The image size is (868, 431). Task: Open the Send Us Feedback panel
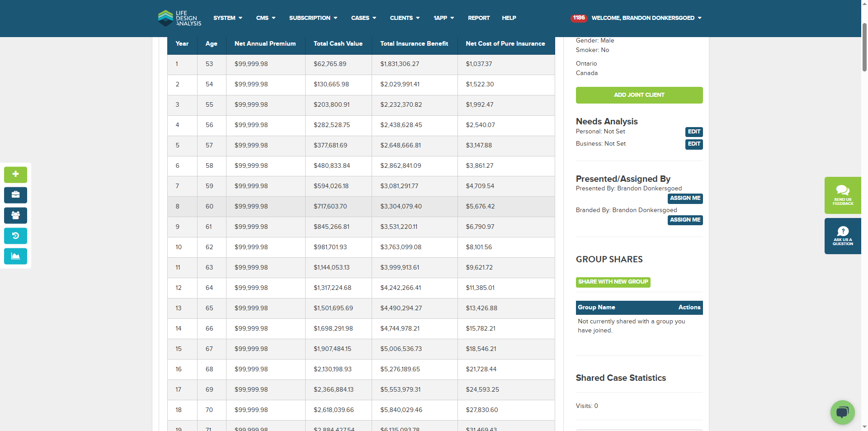pyautogui.click(x=843, y=195)
